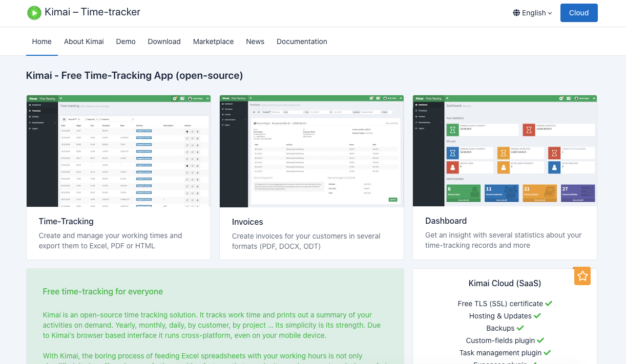Click the Time-Tracking card heading
This screenshot has width=626, height=364.
pyautogui.click(x=66, y=221)
